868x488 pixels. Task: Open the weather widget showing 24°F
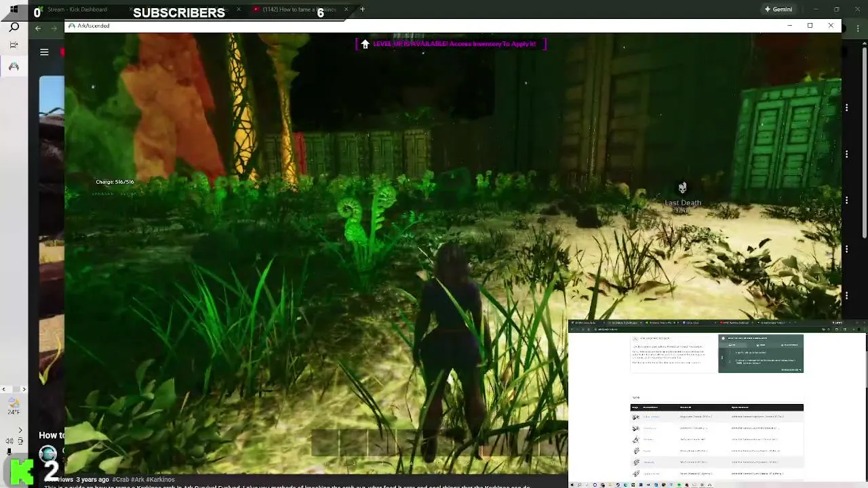pos(14,405)
